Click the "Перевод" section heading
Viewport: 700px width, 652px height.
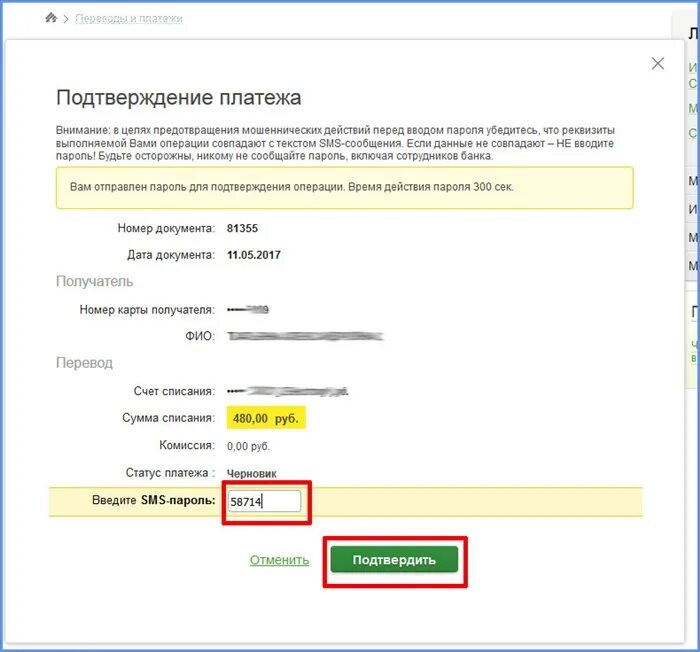(x=84, y=363)
